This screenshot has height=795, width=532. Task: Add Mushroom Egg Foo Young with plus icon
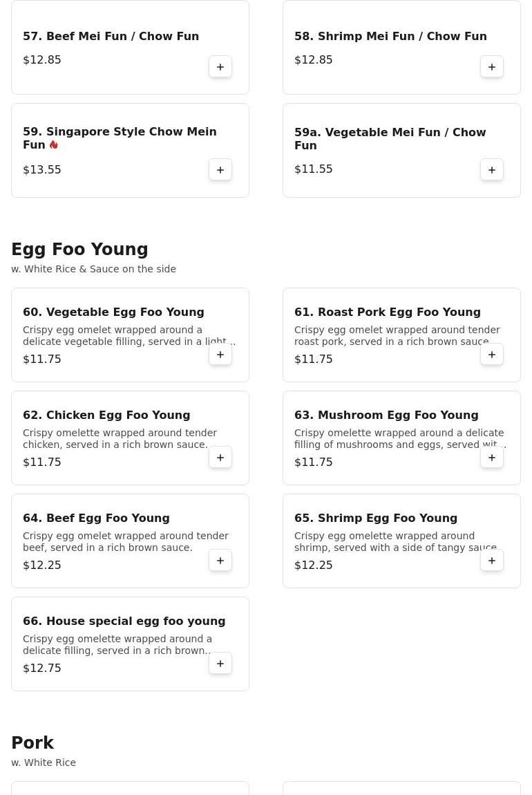(491, 458)
